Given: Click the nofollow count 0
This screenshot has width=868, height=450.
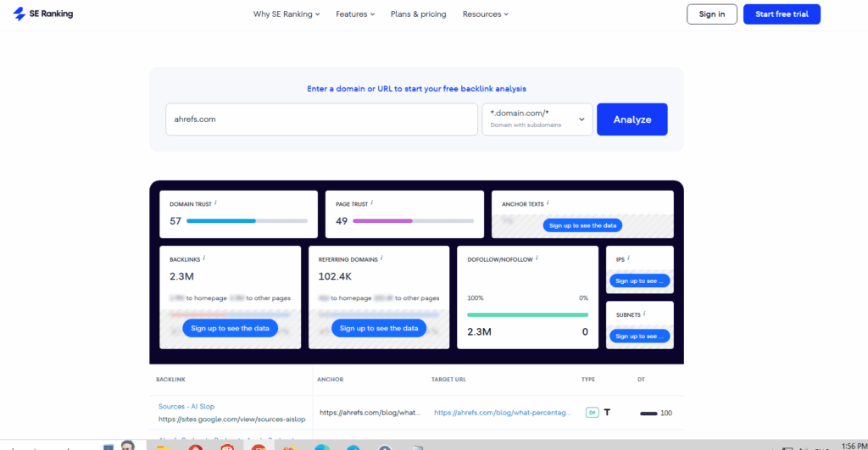Looking at the screenshot, I should (x=585, y=332).
